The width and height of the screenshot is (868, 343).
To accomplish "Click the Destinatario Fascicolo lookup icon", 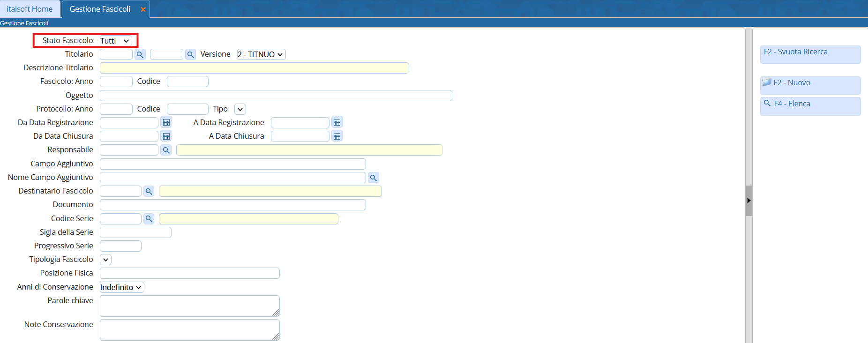I will (x=149, y=191).
